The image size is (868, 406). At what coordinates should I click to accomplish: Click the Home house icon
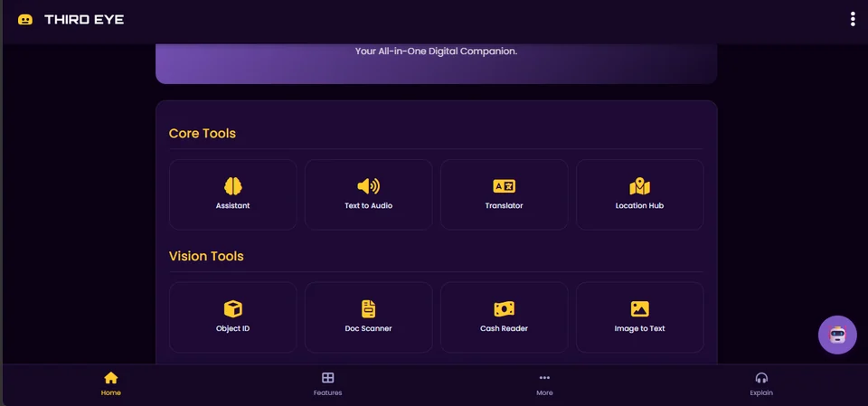(x=110, y=378)
